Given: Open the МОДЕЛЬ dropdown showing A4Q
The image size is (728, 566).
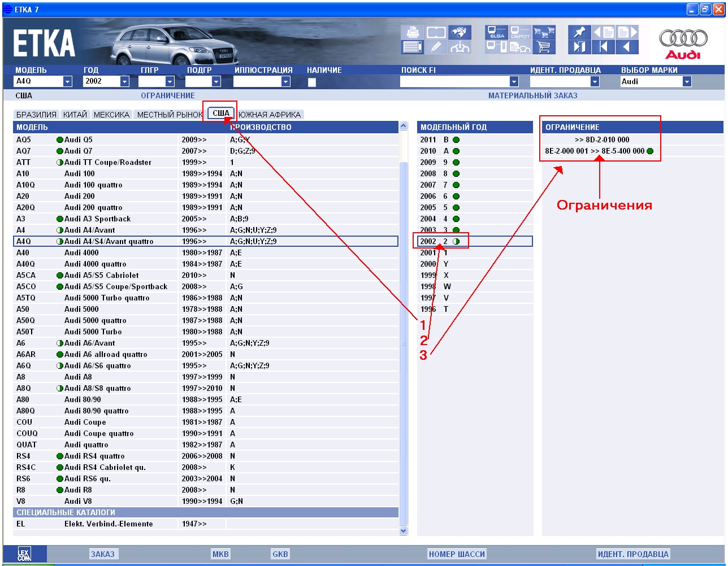Looking at the screenshot, I should tap(68, 81).
